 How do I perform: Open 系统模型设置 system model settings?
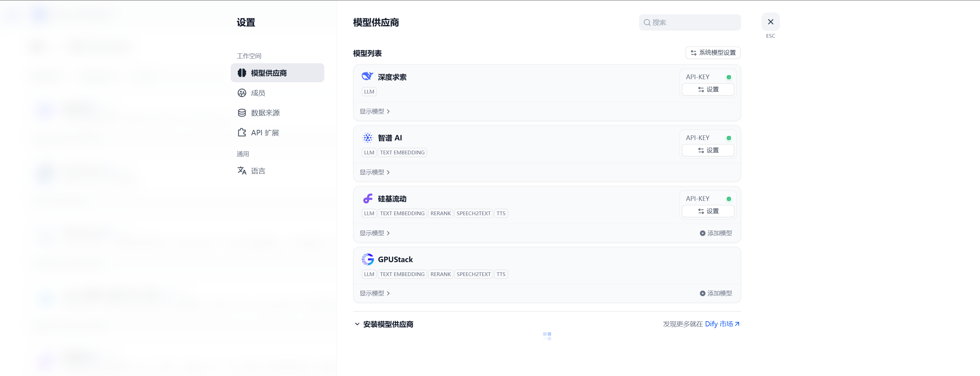(x=713, y=52)
